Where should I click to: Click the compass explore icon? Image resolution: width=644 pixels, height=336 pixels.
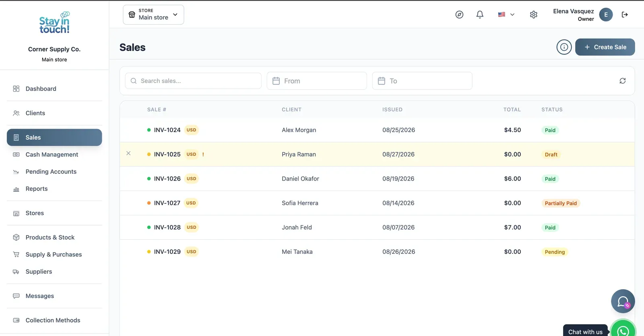459,15
